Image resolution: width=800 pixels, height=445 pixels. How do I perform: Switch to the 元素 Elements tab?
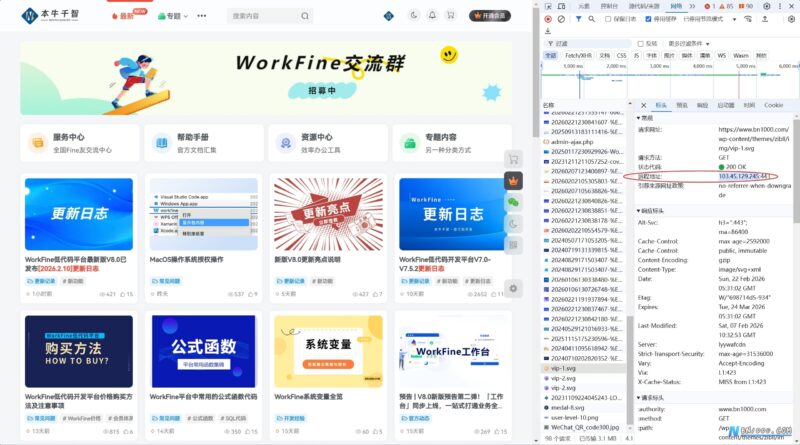click(584, 6)
